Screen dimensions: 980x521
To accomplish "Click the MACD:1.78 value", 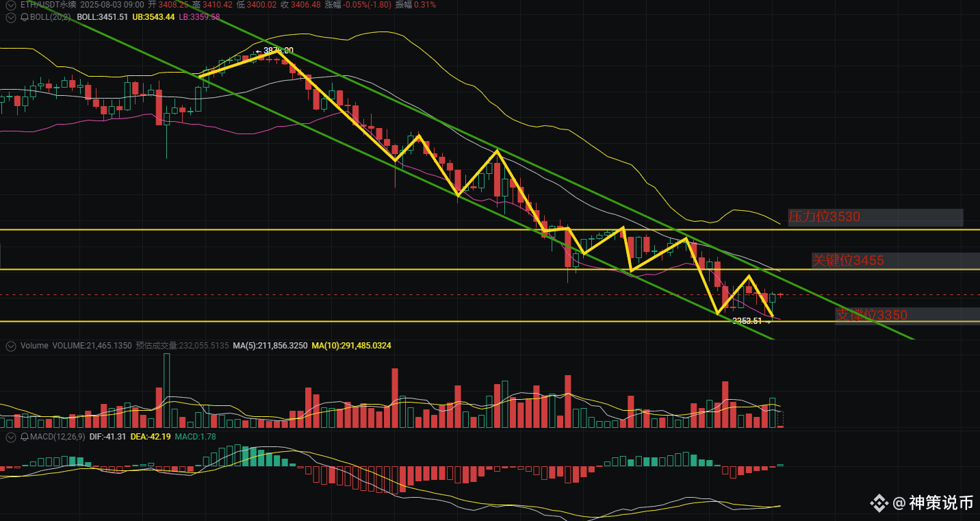I will tap(196, 437).
